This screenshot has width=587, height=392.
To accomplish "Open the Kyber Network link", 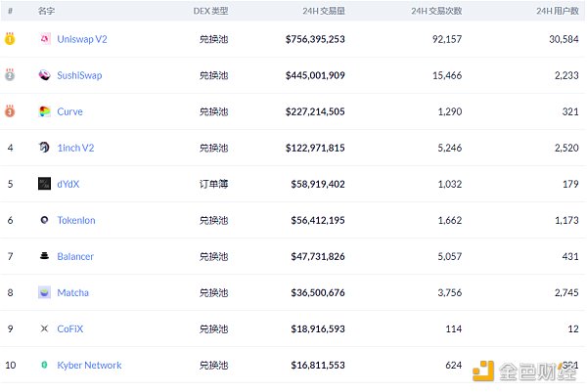I will 89,365.
